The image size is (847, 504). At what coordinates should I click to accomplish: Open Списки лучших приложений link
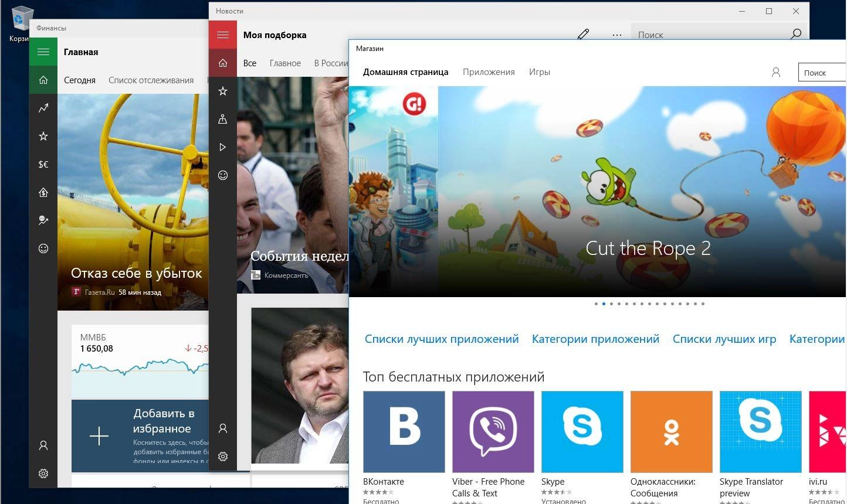442,339
